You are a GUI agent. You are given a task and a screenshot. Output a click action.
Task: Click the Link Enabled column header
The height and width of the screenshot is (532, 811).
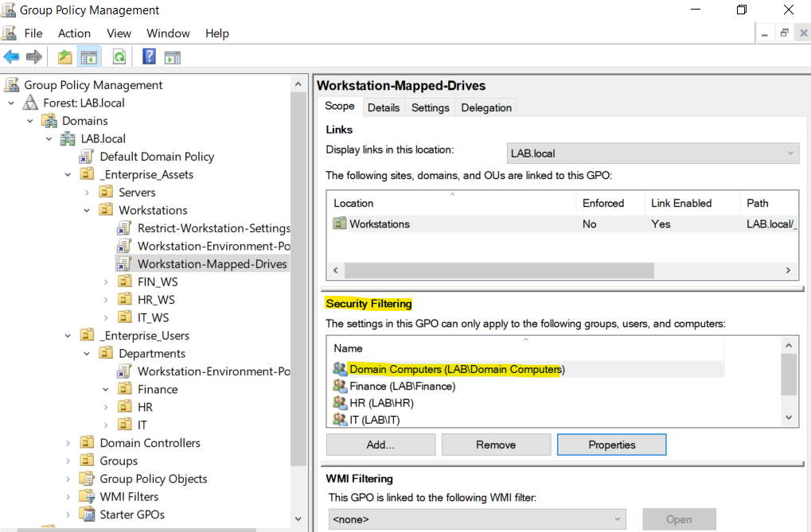coord(692,204)
